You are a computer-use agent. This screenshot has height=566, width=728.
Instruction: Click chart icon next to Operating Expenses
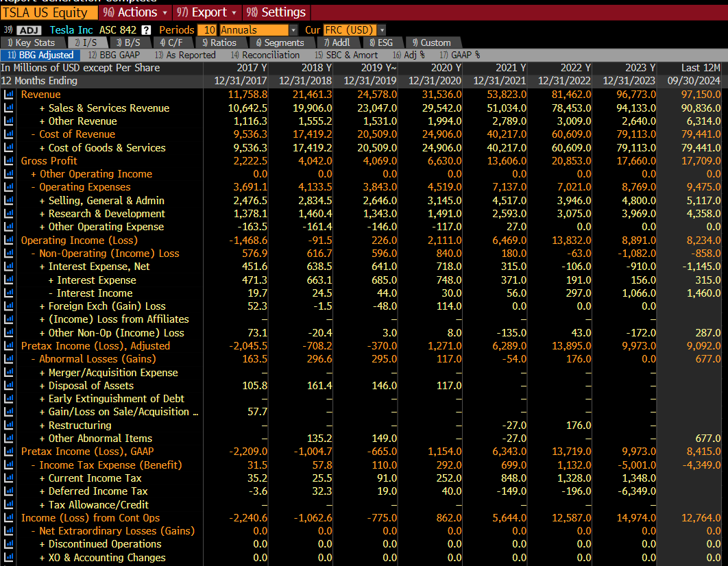[x=8, y=187]
